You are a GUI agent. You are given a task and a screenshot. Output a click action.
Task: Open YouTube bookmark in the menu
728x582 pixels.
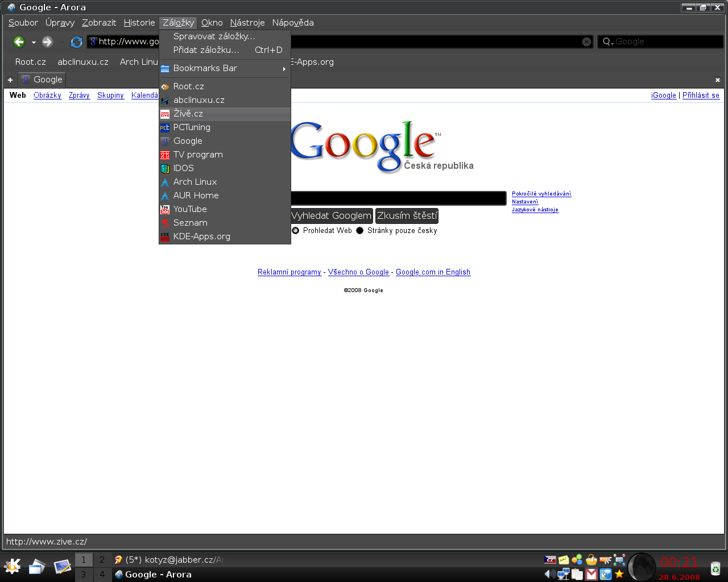pos(225,209)
